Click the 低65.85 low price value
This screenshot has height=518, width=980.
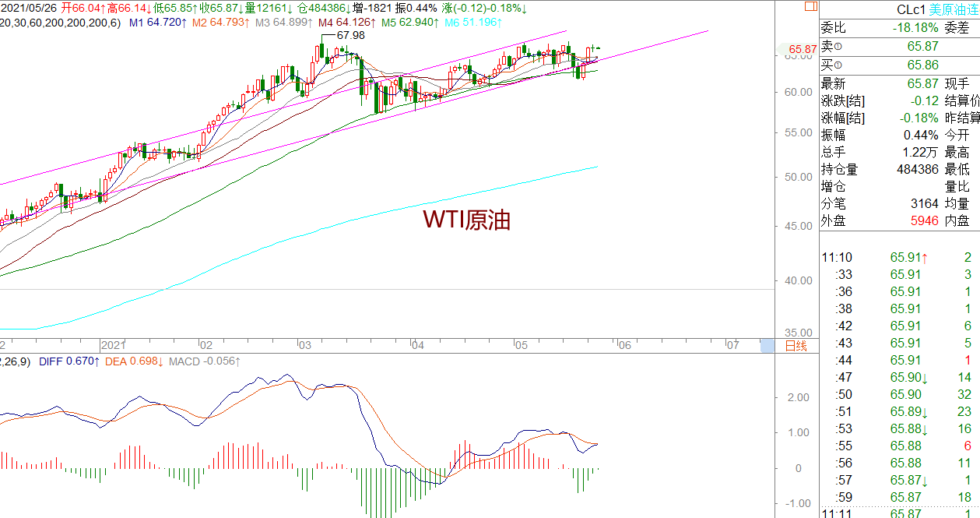175,8
